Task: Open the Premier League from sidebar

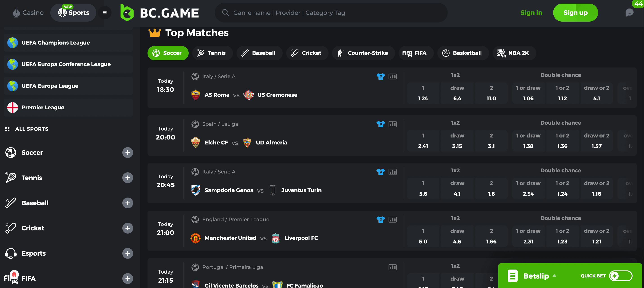Action: (43, 107)
